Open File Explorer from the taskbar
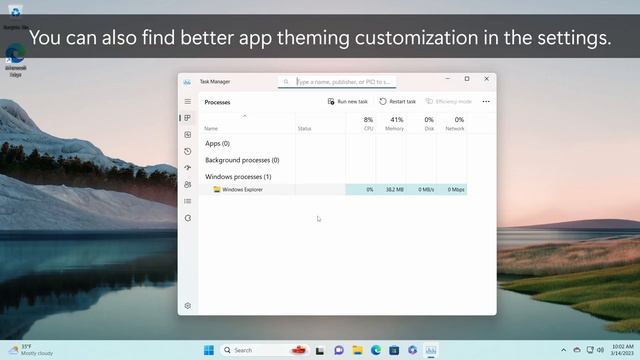The height and width of the screenshot is (360, 640). 358,350
